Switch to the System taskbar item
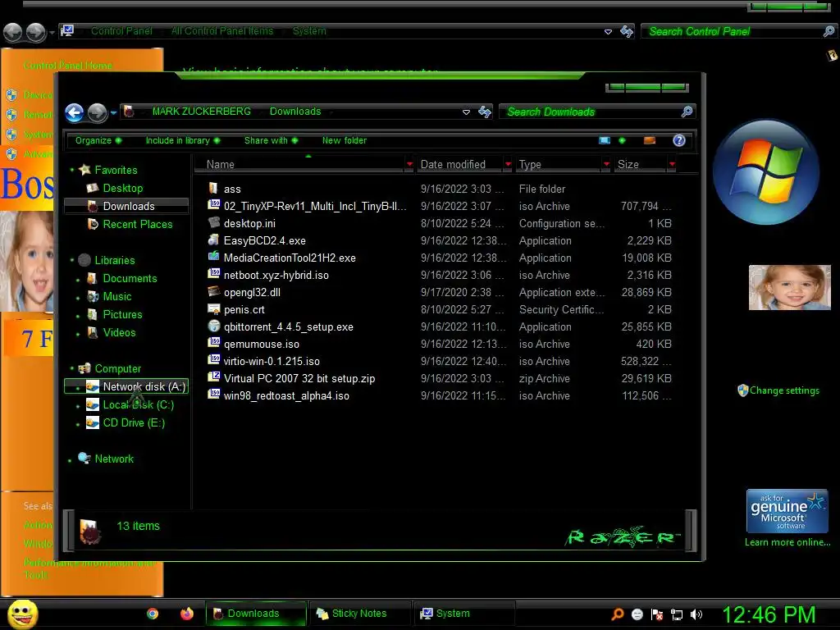This screenshot has height=630, width=840. pos(465,614)
